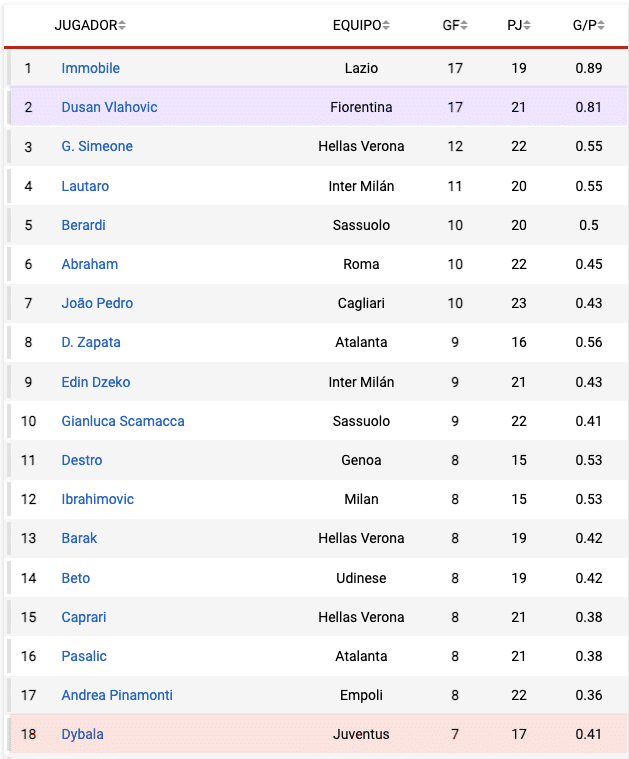Screen dimensions: 629x759
Task: Click the EQUIPO column sort arrows
Action: [386, 25]
